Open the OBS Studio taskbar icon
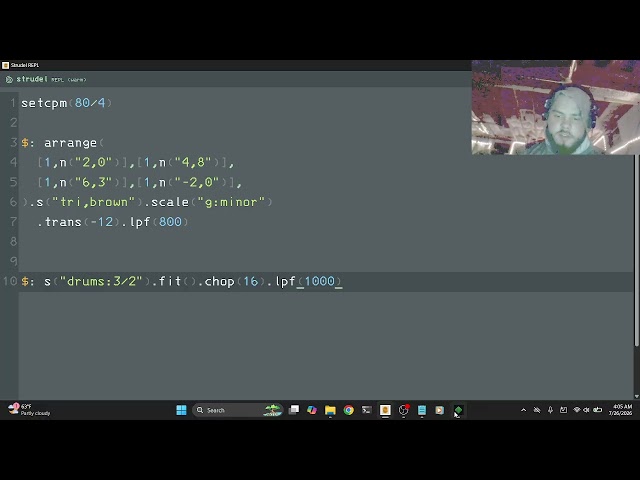Viewport: 640px width, 480px height. point(403,410)
